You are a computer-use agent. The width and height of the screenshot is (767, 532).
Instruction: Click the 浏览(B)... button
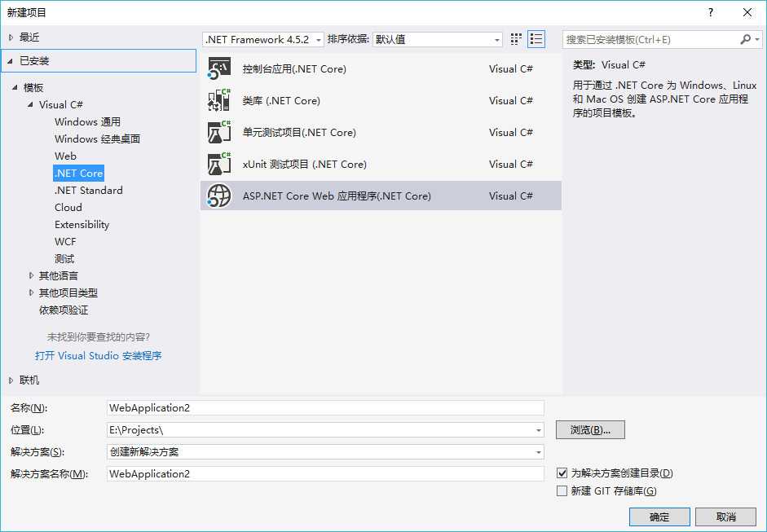pos(590,430)
